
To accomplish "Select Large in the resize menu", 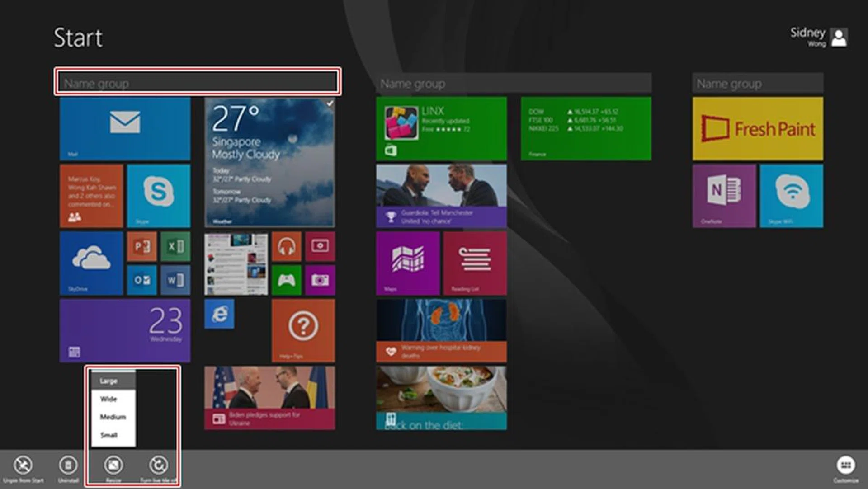I will point(108,381).
